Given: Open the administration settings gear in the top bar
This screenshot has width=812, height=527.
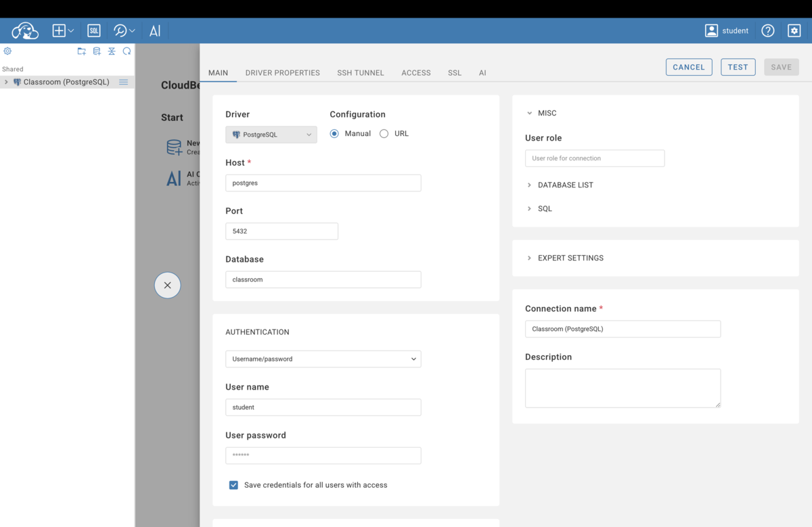Looking at the screenshot, I should coord(794,30).
